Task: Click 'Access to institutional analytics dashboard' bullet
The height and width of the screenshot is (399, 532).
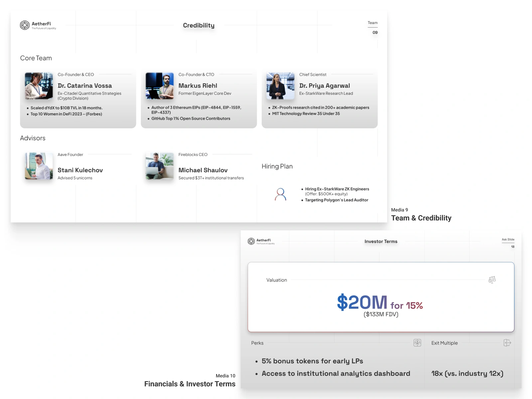Action: click(336, 374)
